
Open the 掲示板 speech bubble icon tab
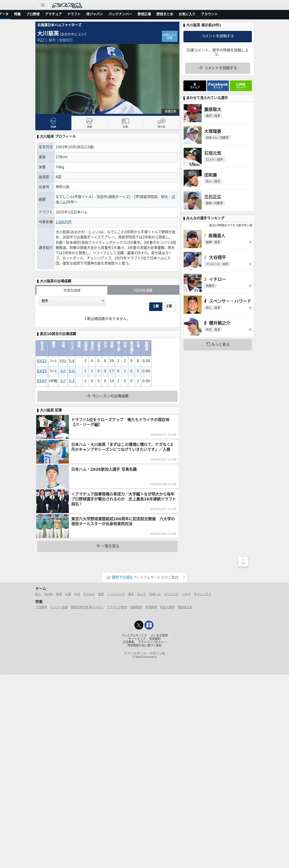coord(161,122)
